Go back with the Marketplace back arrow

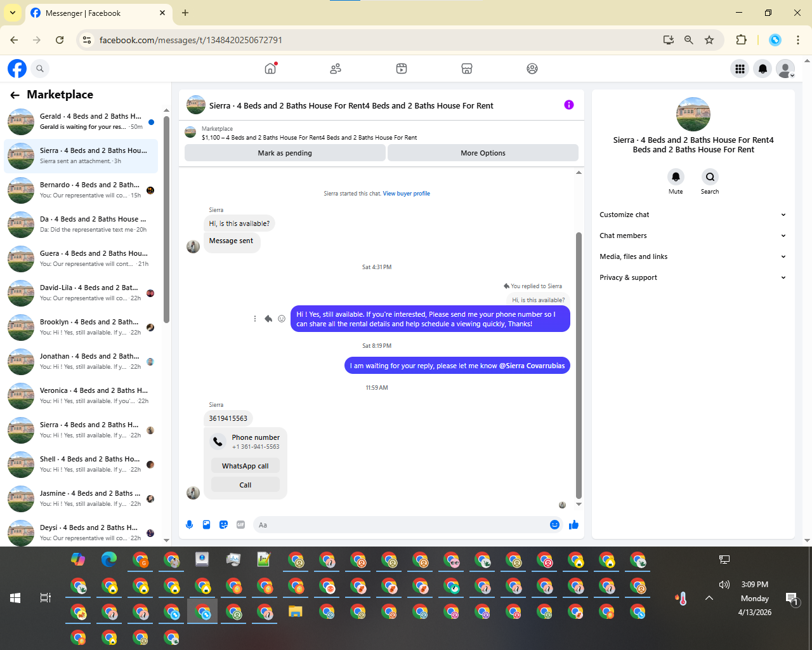pyautogui.click(x=15, y=95)
